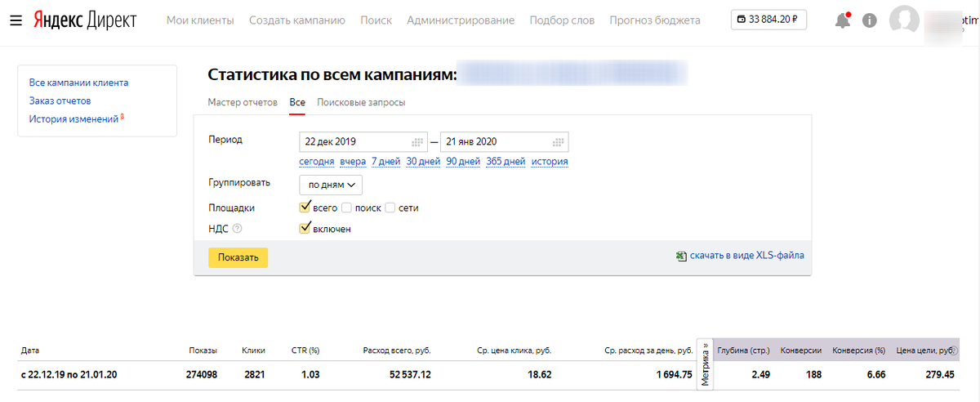
Task: Click the Конверсия (%) column header
Action: pos(859,351)
